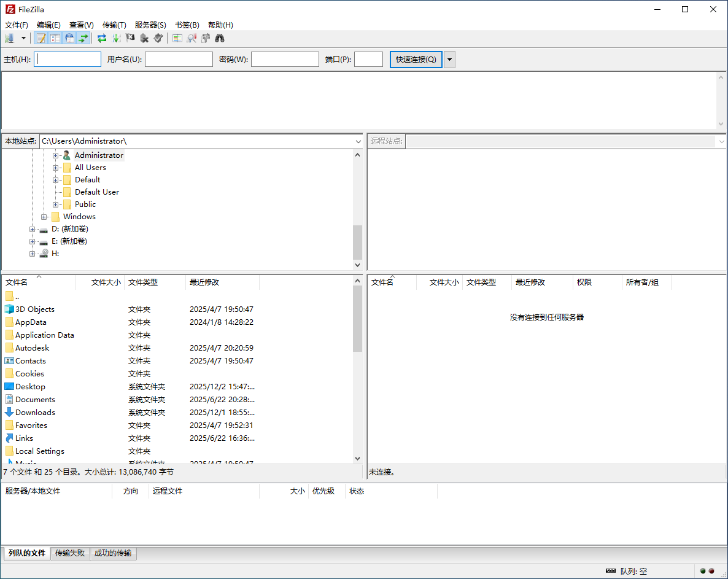Sort local files by 文件类型 column
Image resolution: width=728 pixels, height=579 pixels.
coord(155,282)
